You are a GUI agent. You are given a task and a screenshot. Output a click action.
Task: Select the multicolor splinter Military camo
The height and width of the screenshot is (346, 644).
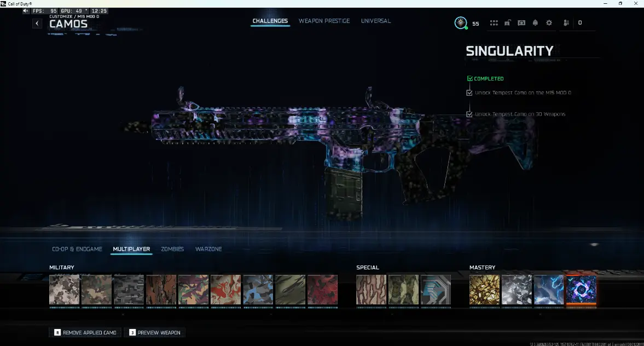tap(194, 290)
